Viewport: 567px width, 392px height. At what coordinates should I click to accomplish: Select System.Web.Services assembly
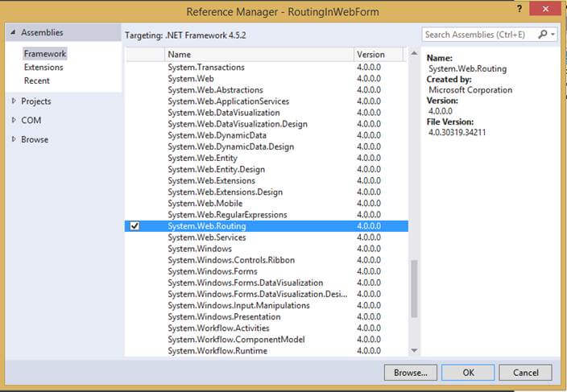click(267, 237)
